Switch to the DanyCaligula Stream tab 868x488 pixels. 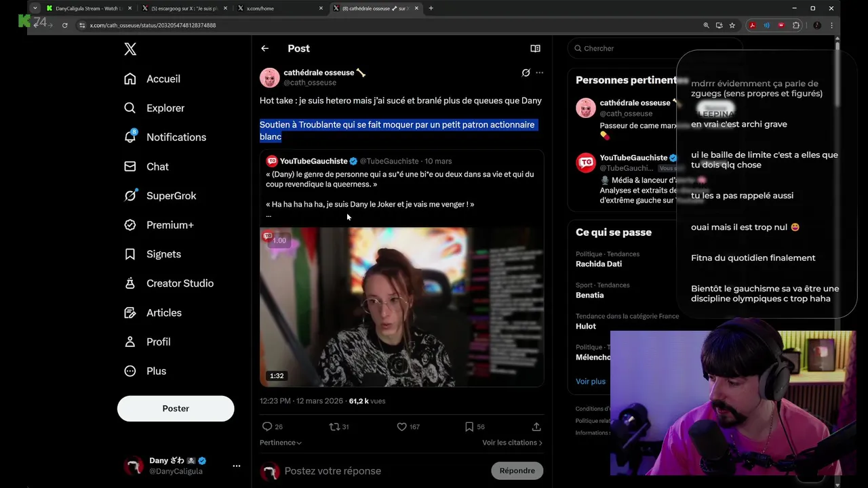click(x=89, y=8)
